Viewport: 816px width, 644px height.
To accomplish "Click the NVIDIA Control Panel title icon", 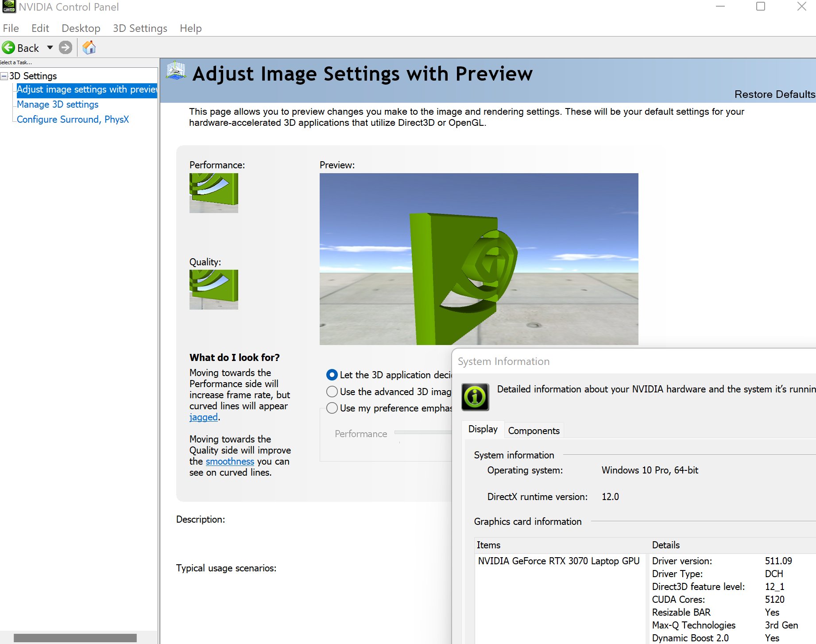I will click(9, 7).
